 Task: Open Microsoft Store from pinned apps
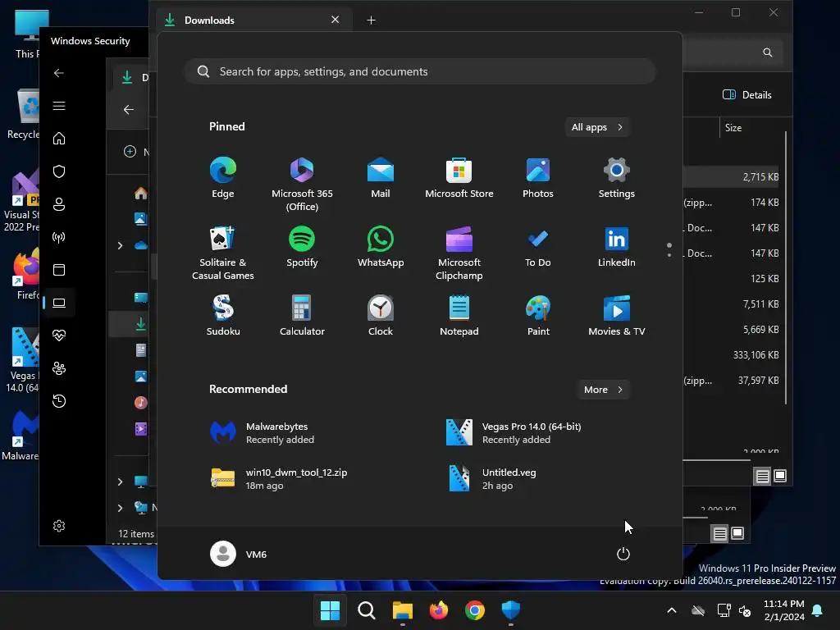459,178
